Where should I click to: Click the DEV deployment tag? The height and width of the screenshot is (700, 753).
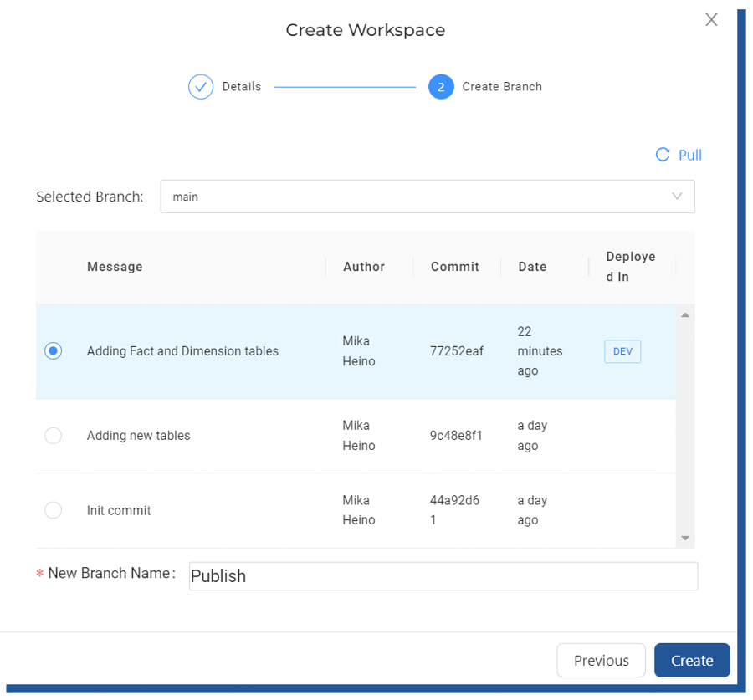[622, 351]
